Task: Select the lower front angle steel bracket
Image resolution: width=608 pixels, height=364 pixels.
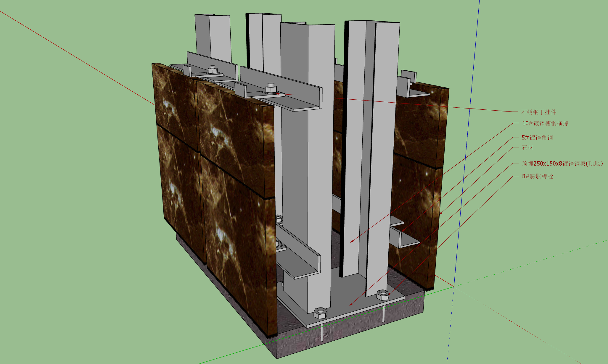Action: coord(299,254)
